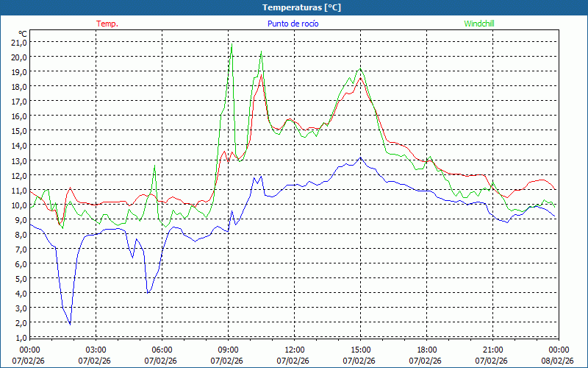This screenshot has height=368, width=588.
Task: Pick the 15,0 y-axis value
Action: pyautogui.click(x=18, y=130)
